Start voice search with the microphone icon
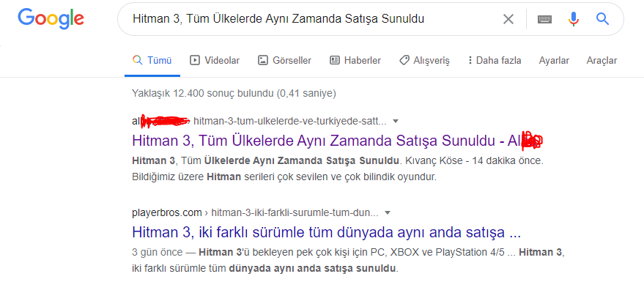The height and width of the screenshot is (282, 644). (574, 19)
